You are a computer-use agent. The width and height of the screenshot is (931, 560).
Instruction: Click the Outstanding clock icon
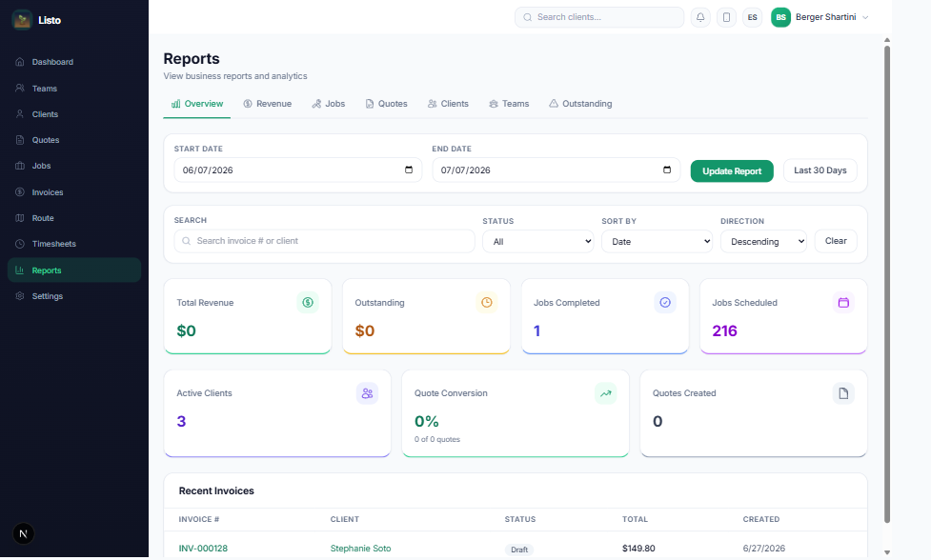click(x=486, y=303)
